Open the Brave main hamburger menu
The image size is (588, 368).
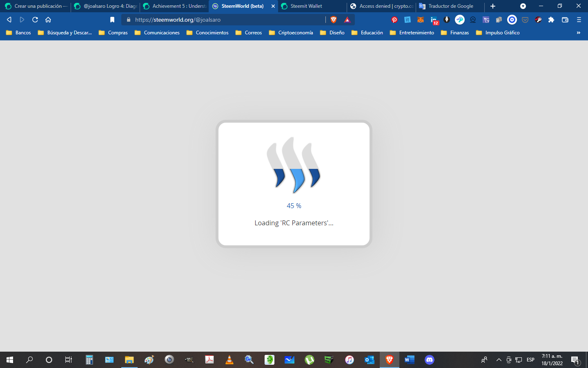[579, 20]
